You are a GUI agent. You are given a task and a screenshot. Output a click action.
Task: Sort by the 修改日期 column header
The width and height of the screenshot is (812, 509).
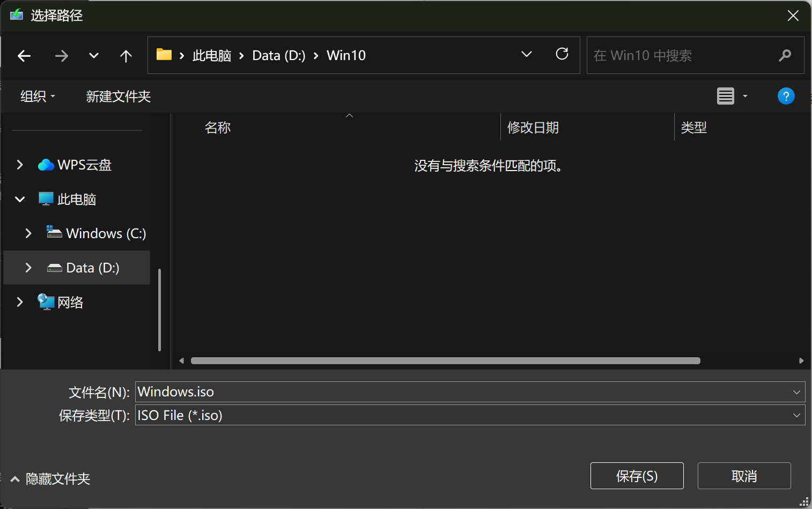[x=533, y=128]
